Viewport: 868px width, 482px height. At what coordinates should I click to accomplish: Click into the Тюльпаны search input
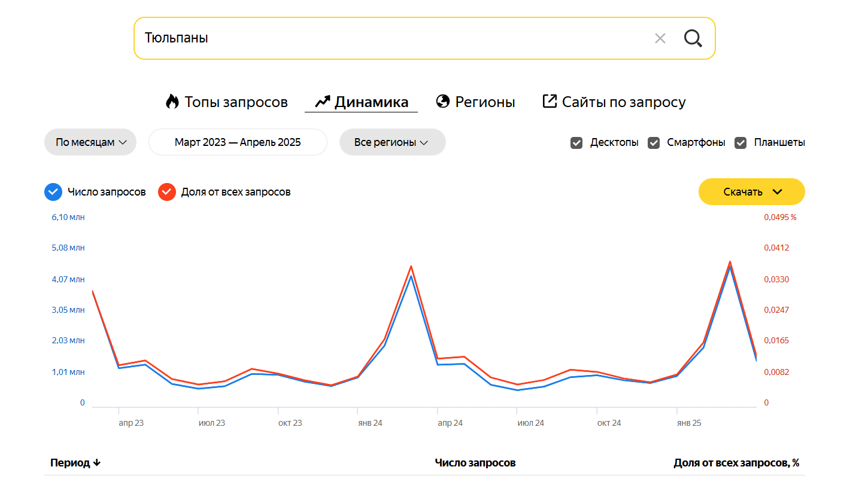point(389,38)
